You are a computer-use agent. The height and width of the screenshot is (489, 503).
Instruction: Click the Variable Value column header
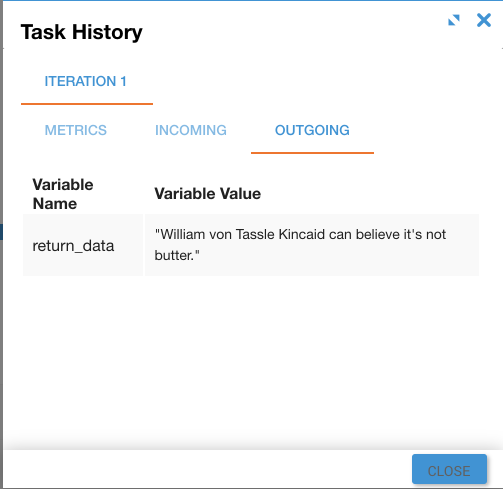[x=208, y=194]
